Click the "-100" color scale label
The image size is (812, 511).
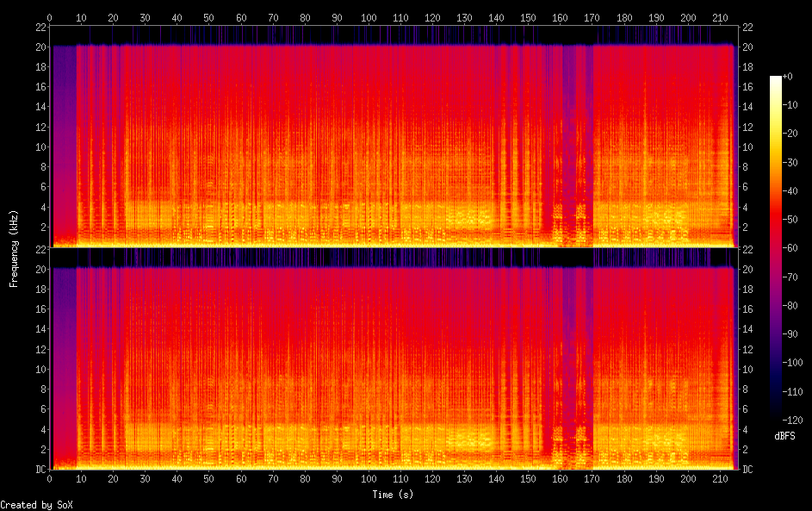tap(793, 362)
